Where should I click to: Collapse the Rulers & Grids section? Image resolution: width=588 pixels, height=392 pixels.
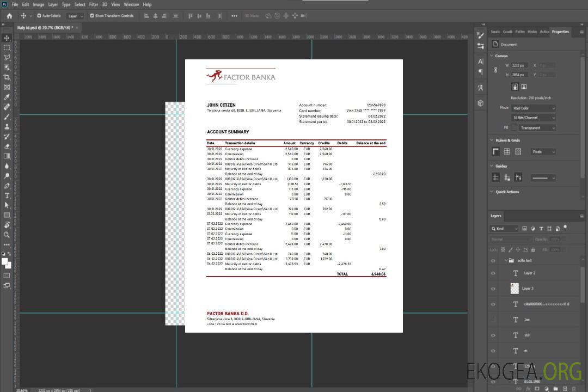(x=492, y=140)
